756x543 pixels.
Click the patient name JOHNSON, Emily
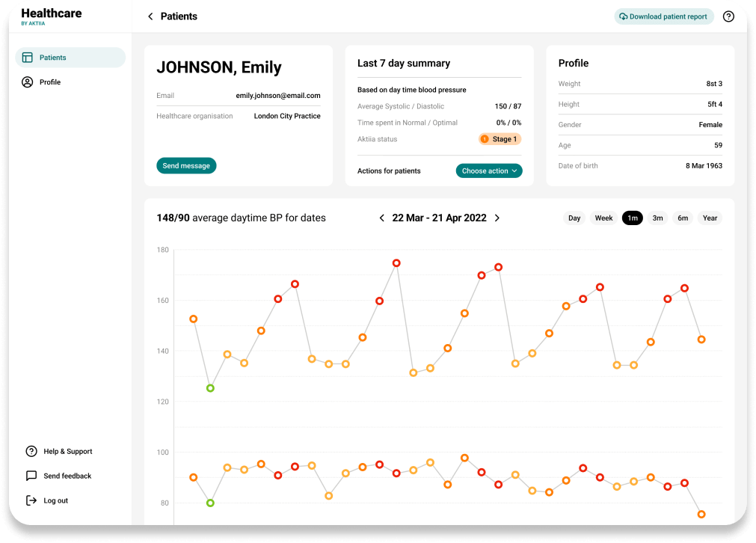pyautogui.click(x=219, y=67)
